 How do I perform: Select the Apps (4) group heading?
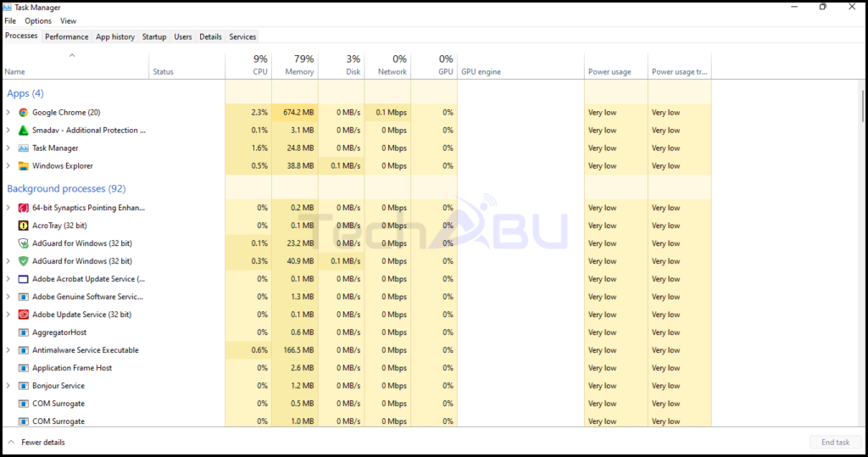coord(25,93)
